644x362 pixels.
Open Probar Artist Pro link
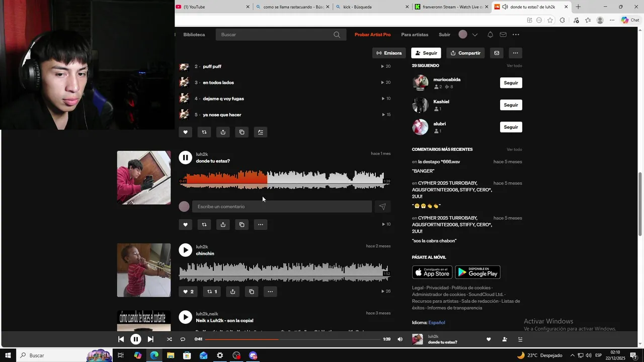372,35
